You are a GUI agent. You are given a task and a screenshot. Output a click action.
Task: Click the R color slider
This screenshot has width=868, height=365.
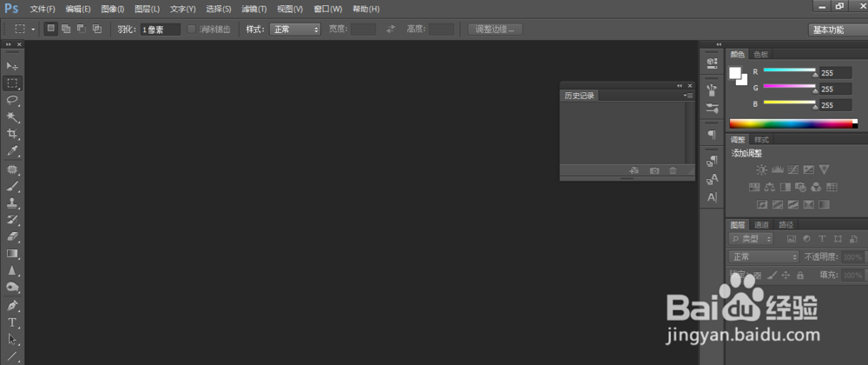pos(789,70)
